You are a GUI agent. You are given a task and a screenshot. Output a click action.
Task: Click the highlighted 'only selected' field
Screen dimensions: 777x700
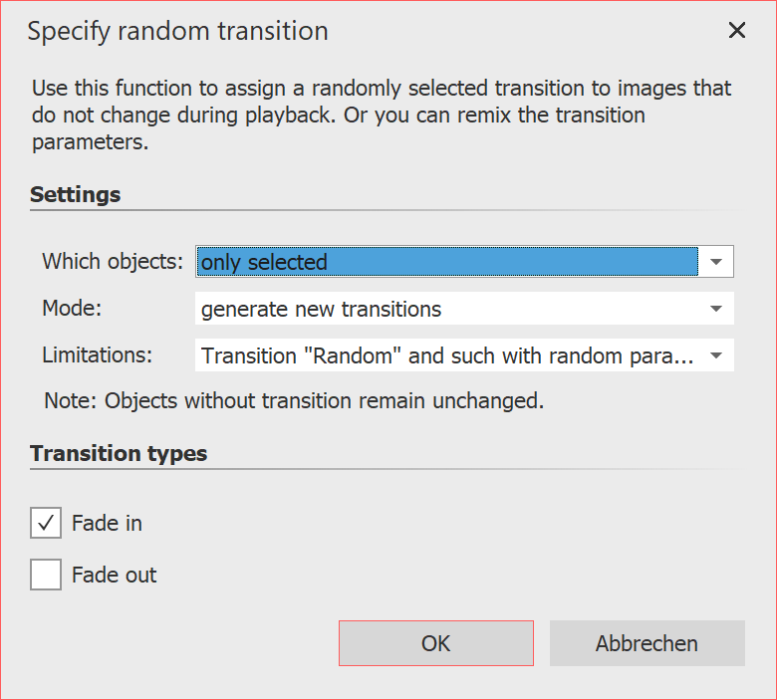pos(447,262)
